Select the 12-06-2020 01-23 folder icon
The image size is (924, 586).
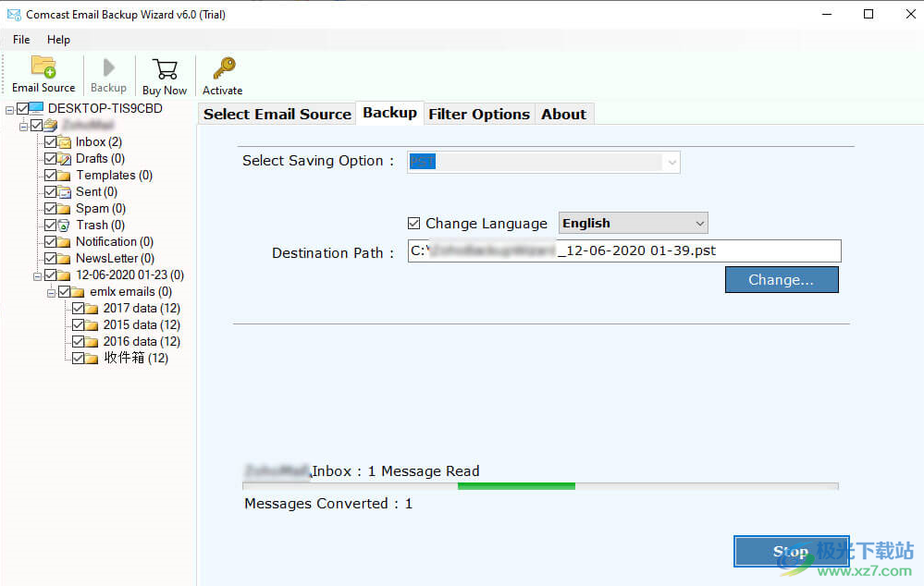[64, 275]
